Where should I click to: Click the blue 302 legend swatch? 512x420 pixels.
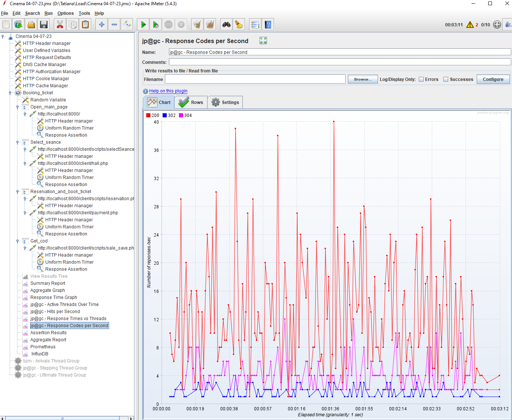click(x=165, y=115)
